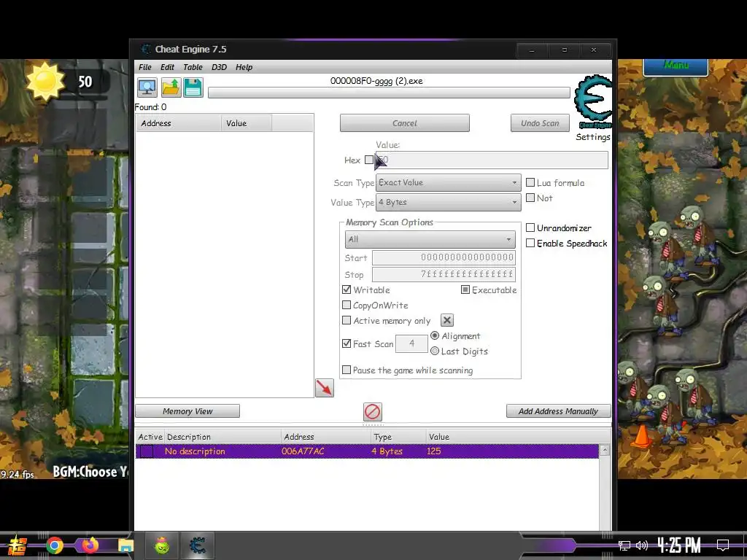Toggle the Executable checkbox

tap(465, 289)
